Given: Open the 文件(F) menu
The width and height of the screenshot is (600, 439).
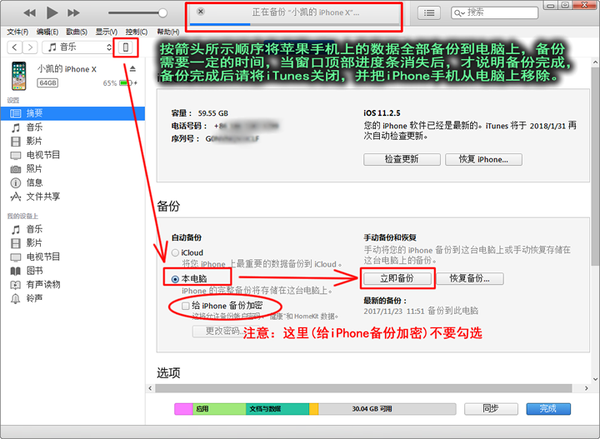Looking at the screenshot, I should pos(18,32).
